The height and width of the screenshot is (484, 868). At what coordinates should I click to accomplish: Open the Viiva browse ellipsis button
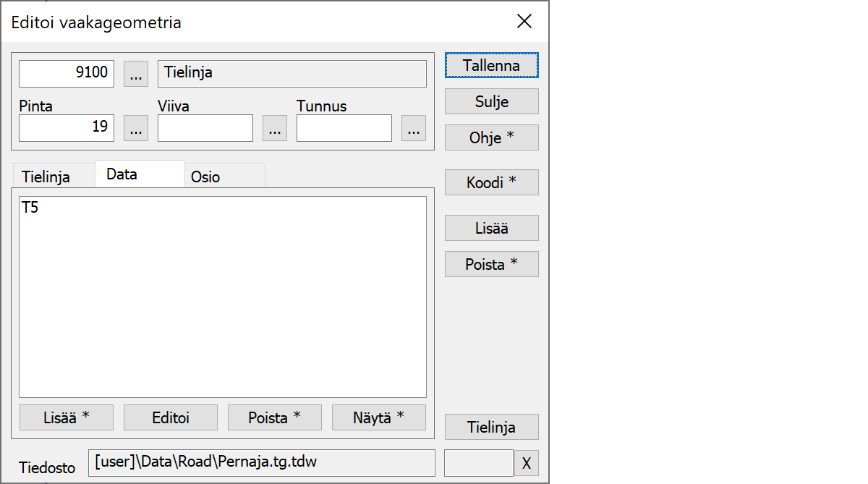[274, 128]
